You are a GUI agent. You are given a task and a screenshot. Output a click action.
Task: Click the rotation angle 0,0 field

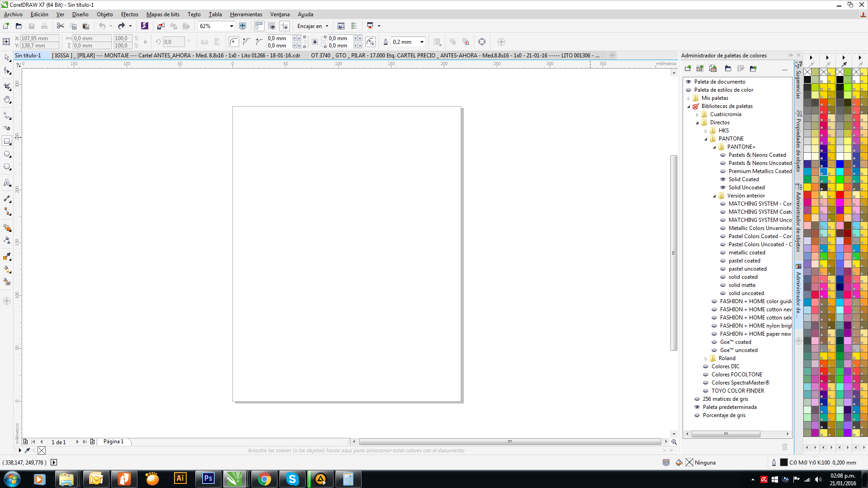tap(174, 42)
